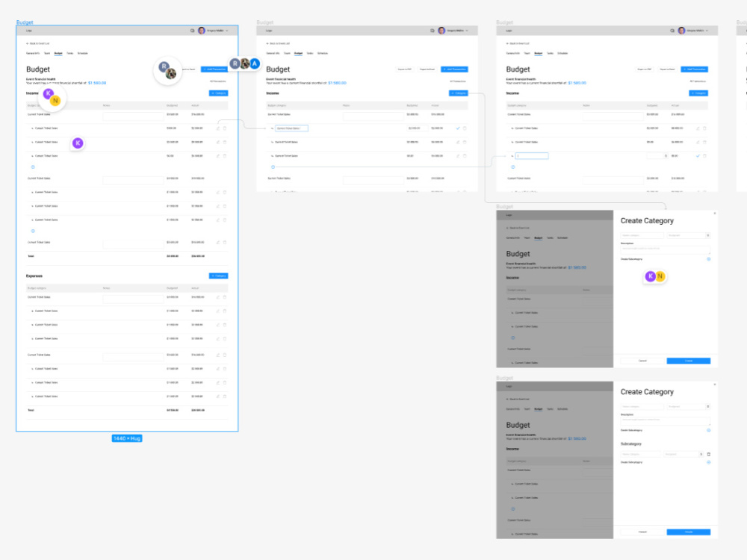Viewport: 747px width, 560px height.
Task: Click the Description text area in Create Category
Action: coord(665,249)
